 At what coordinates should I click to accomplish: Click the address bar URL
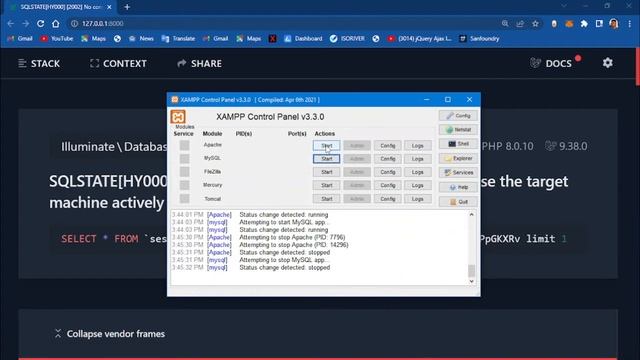point(102,24)
